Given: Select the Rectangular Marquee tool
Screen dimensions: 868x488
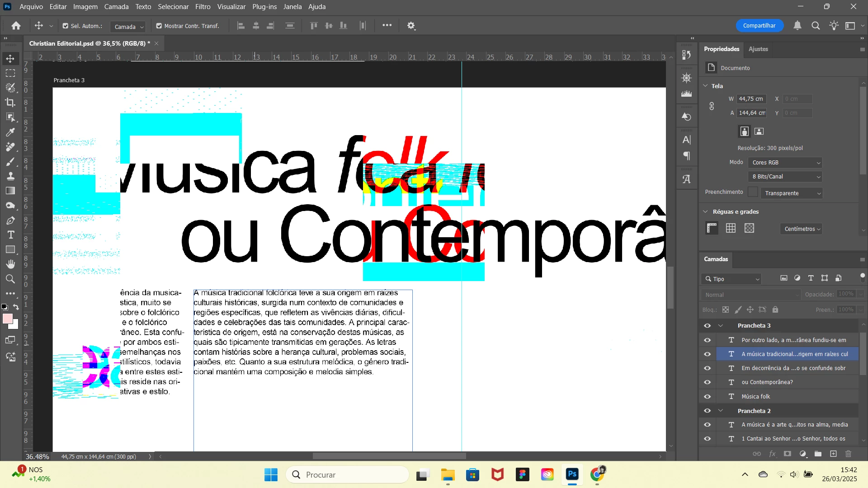Looking at the screenshot, I should [x=10, y=73].
